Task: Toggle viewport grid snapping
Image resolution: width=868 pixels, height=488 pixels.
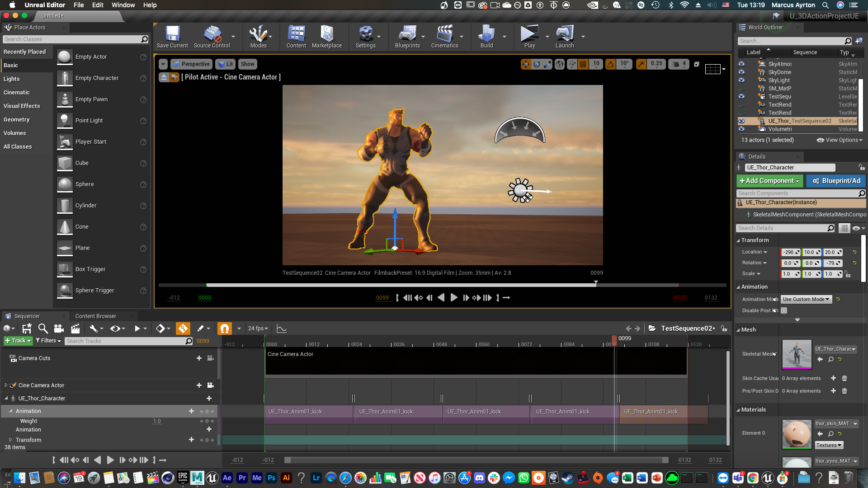Action: 583,64
